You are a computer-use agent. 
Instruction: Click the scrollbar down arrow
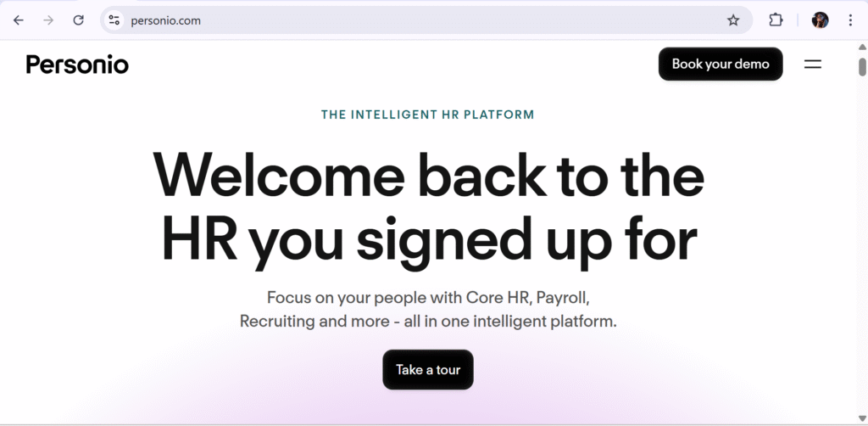pyautogui.click(x=862, y=418)
